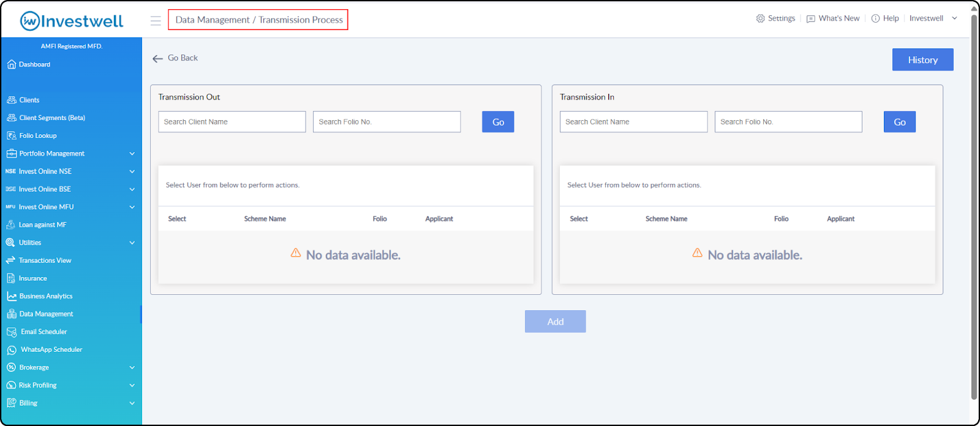Click the Add button

(x=555, y=322)
